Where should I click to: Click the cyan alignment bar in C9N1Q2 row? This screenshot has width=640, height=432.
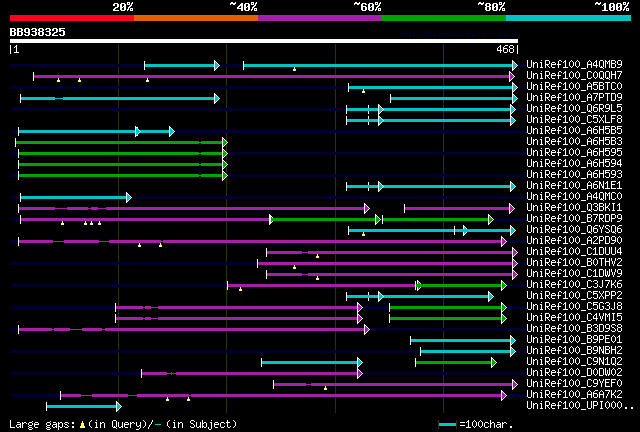[x=312, y=363]
